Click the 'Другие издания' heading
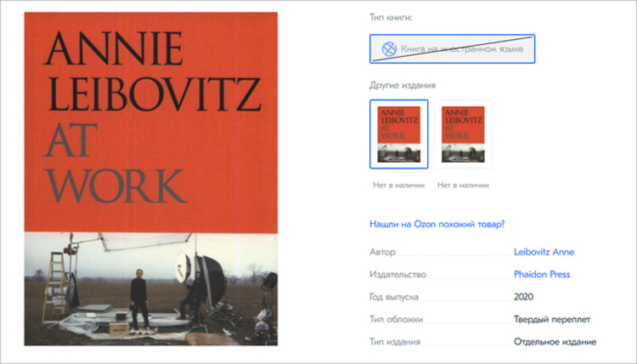Viewport: 637px width, 364px height. (403, 85)
